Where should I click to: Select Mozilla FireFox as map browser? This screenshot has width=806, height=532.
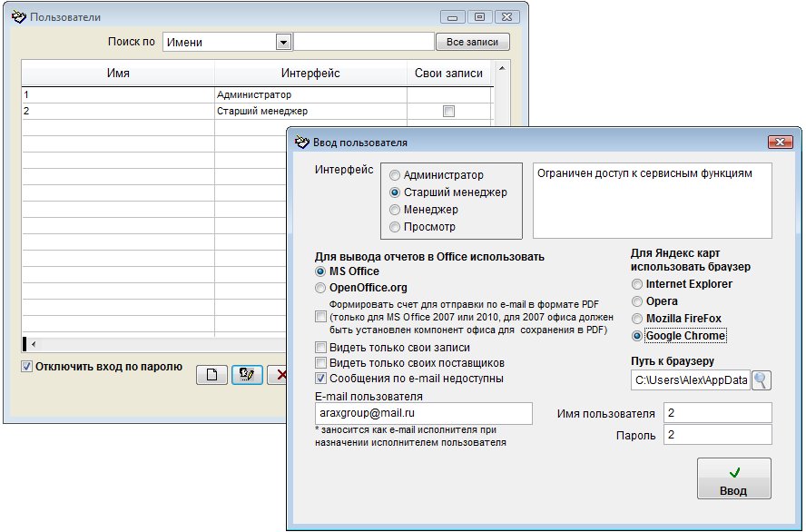click(637, 319)
